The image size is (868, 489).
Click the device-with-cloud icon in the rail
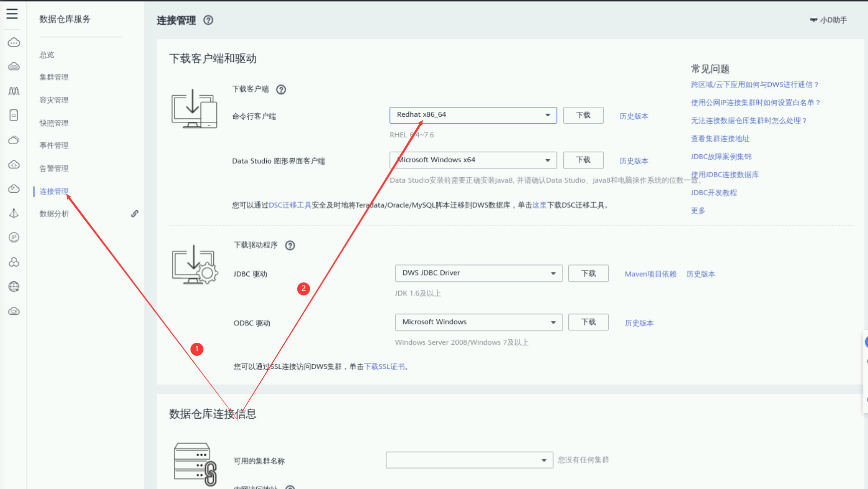pos(14,115)
